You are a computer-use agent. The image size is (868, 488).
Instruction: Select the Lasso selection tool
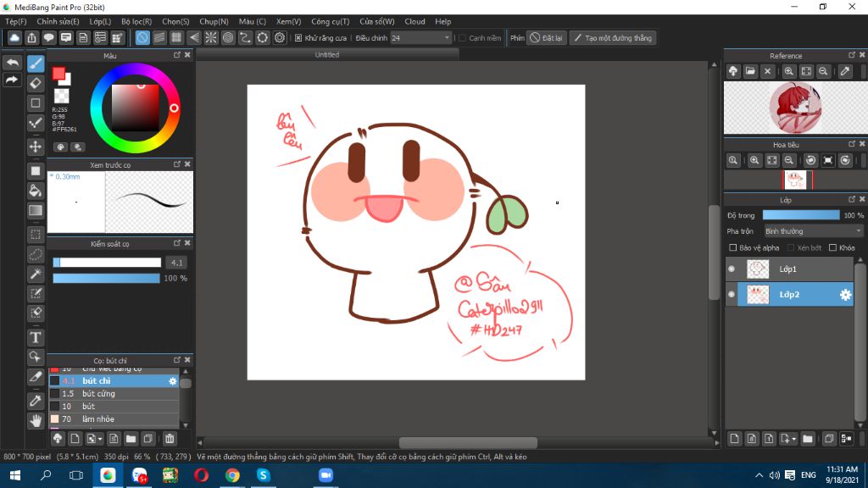coord(36,254)
